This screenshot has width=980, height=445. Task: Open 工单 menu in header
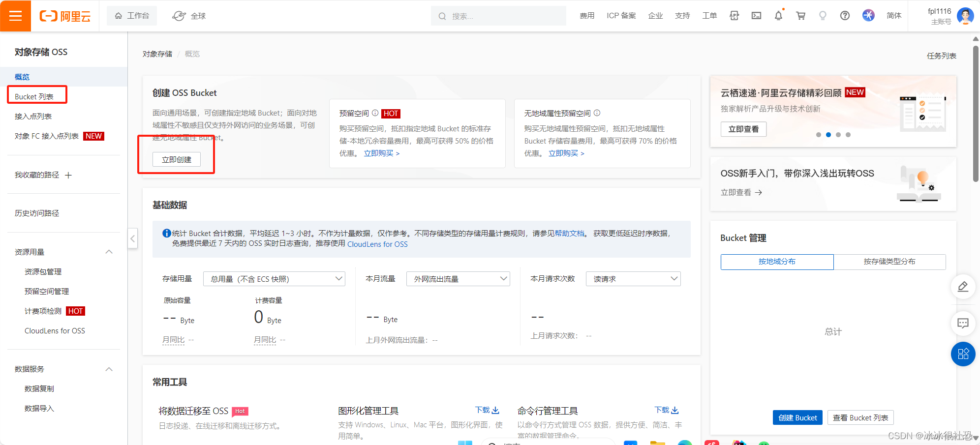(709, 16)
